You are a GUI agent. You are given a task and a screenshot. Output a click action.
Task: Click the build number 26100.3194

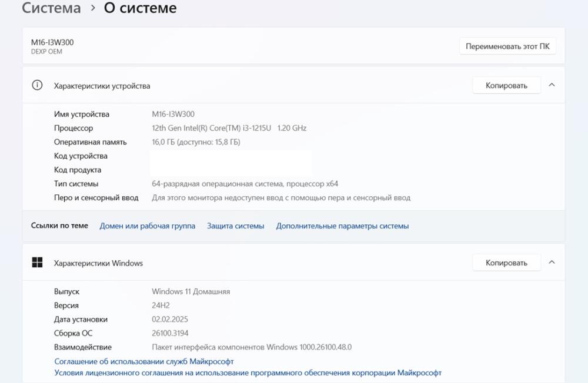(171, 333)
